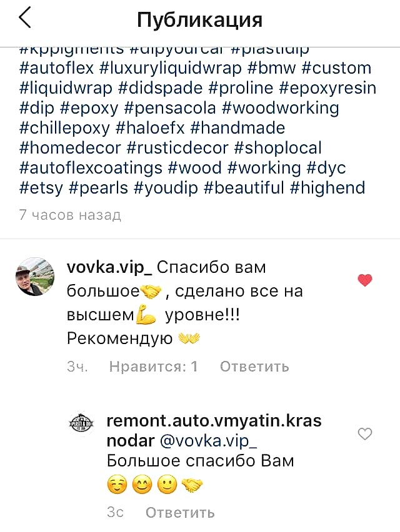Go back using the top-left arrow
Viewport: 400px width, 532px height.
(25, 18)
